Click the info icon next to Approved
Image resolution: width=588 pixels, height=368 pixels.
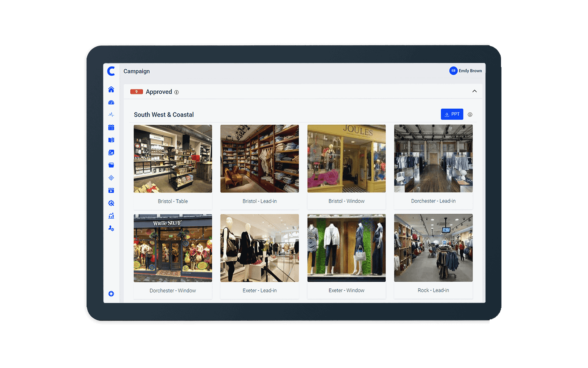176,92
